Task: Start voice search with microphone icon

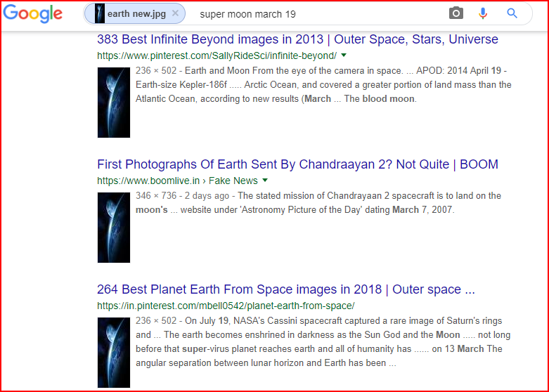Action: (483, 13)
